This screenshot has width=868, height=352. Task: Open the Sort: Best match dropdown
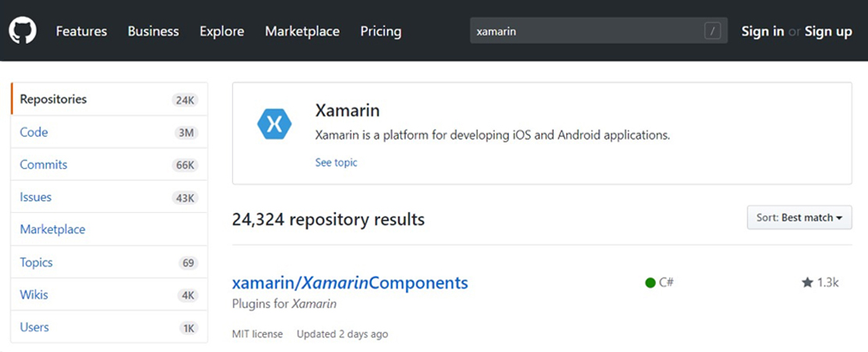point(799,217)
